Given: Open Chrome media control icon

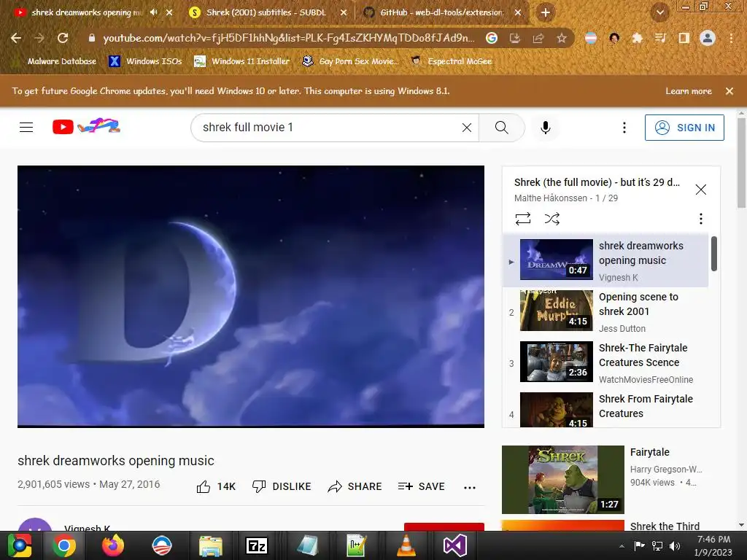Looking at the screenshot, I should 660,38.
